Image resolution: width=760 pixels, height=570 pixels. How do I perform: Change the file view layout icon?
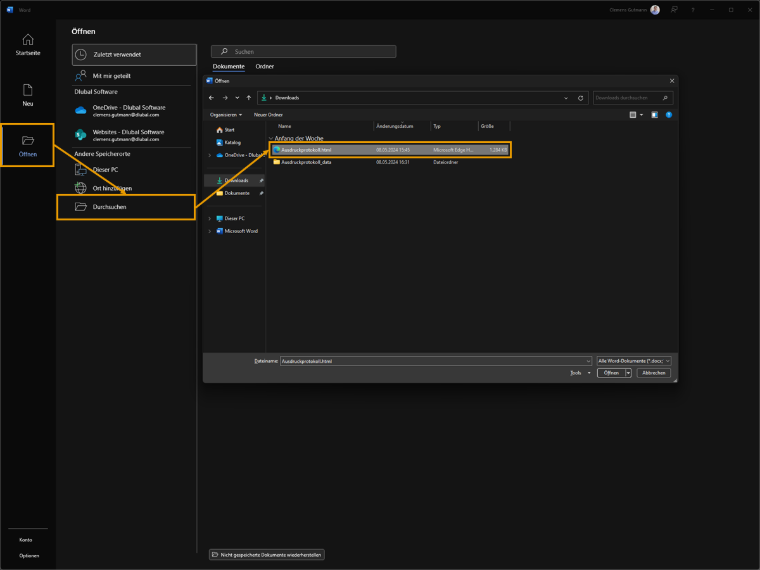point(633,115)
